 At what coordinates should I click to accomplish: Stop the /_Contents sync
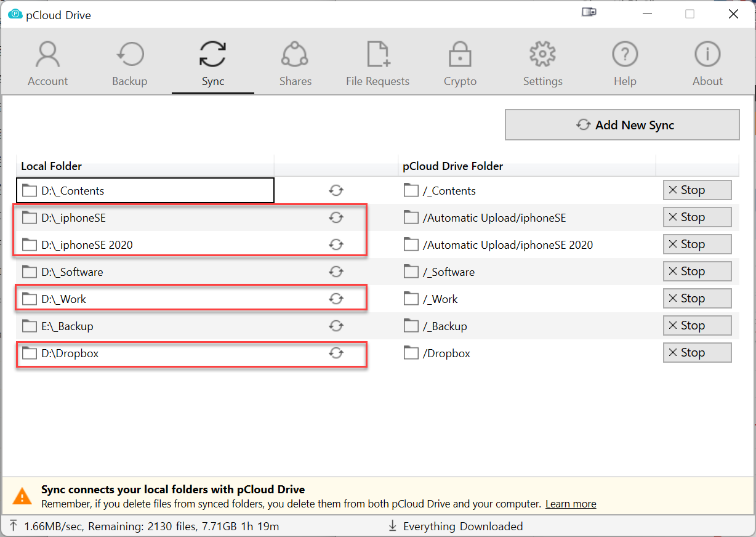[x=697, y=190]
